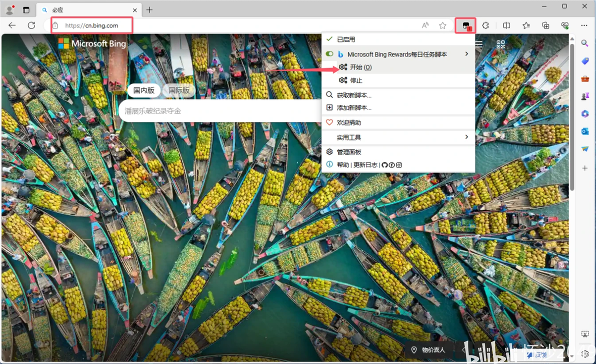Expand the 实用工具 submenu arrow
596x364 pixels.
pyautogui.click(x=467, y=137)
